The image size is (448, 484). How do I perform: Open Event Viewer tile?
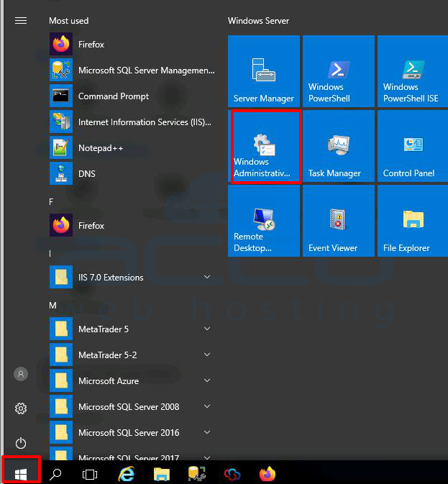(339, 221)
